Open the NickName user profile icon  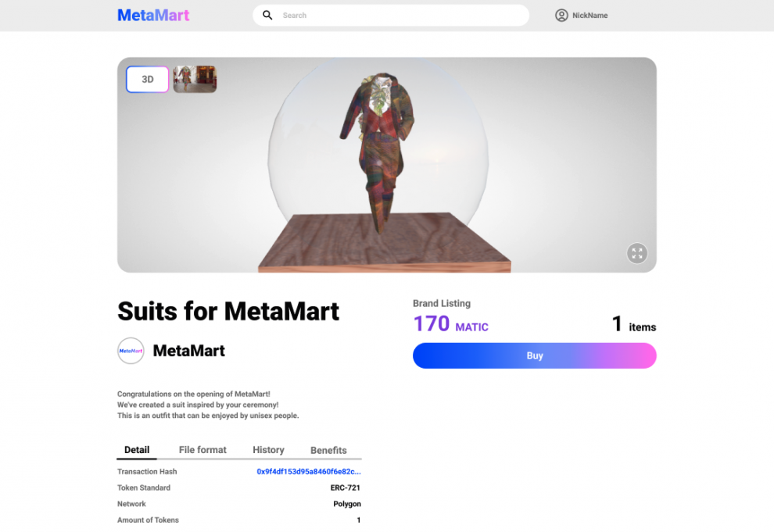coord(561,16)
